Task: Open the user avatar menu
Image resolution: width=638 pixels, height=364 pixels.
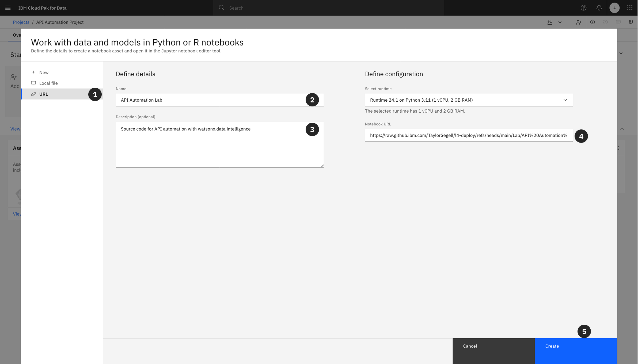Action: (x=614, y=8)
